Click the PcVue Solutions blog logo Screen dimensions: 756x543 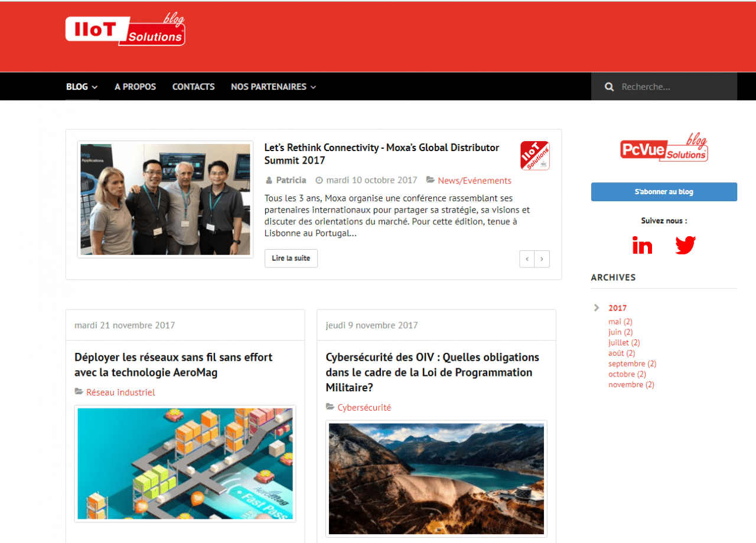click(x=664, y=149)
